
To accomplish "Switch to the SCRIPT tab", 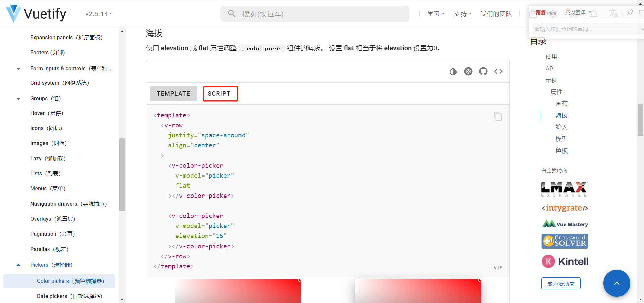I will pos(220,94).
